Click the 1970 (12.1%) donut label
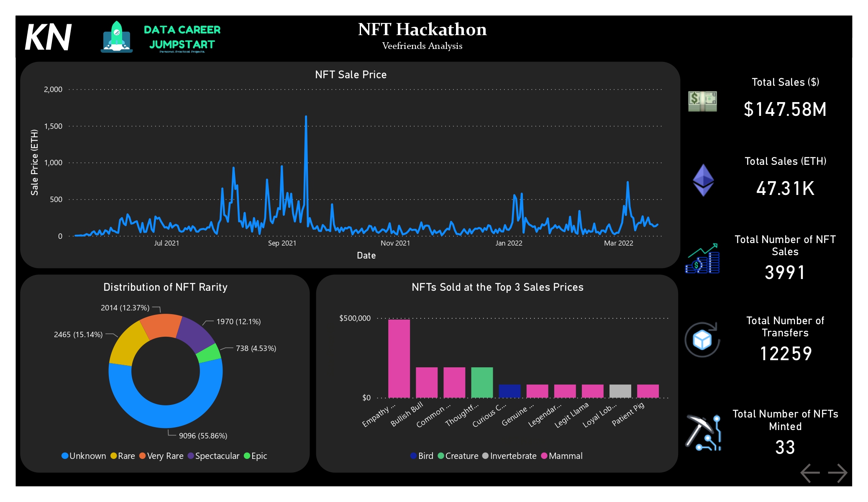868x502 pixels. pos(238,322)
